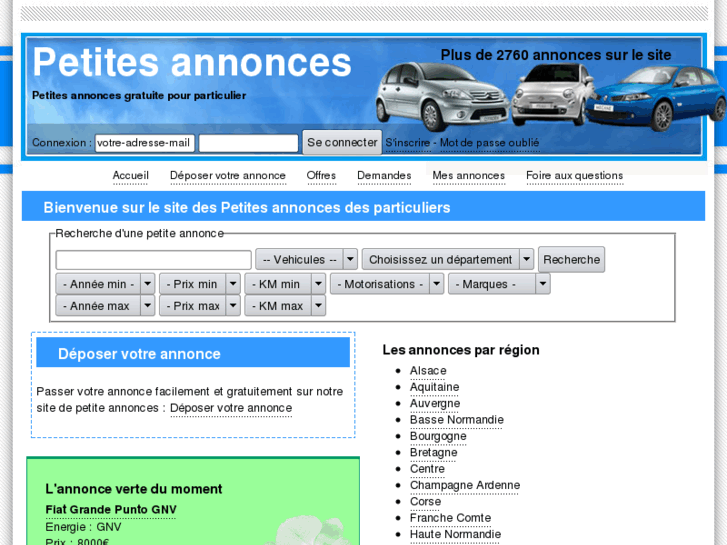Click the Petites annonces site title

(x=192, y=62)
